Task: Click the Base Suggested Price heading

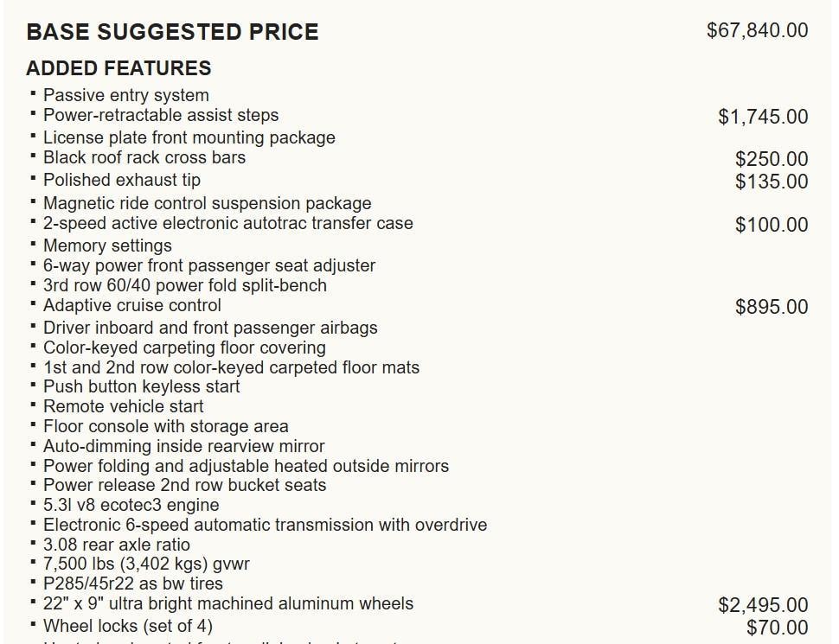Action: (172, 32)
